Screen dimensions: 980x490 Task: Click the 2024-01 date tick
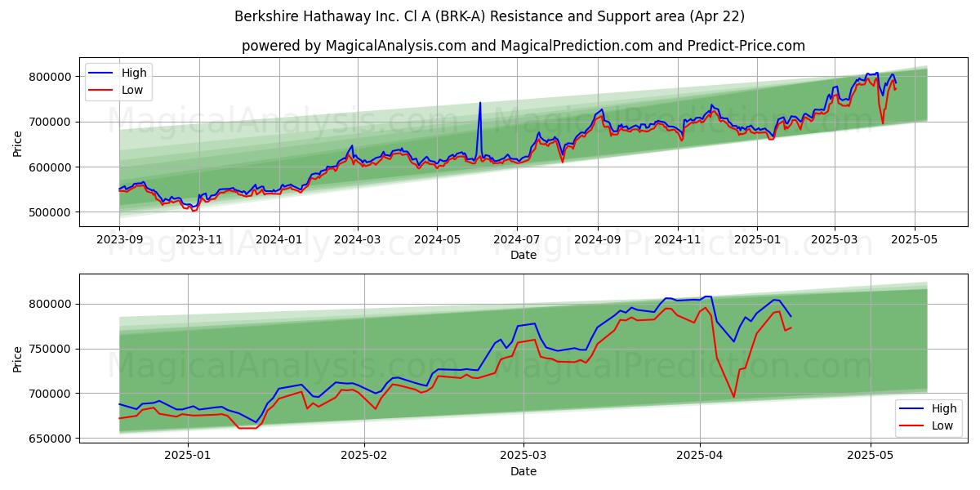click(279, 239)
